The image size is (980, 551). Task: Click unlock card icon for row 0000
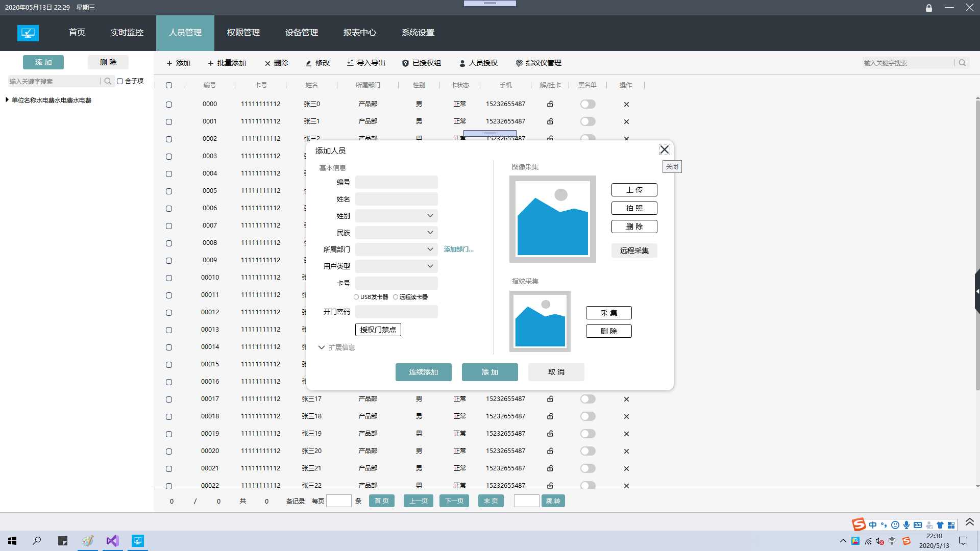550,104
